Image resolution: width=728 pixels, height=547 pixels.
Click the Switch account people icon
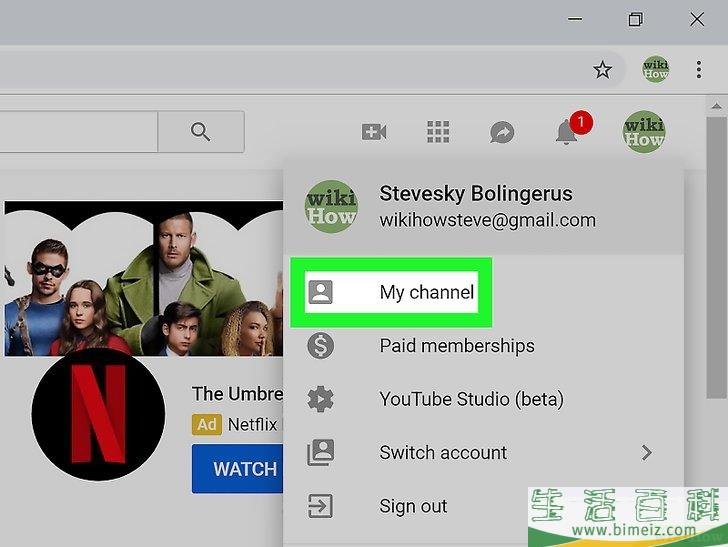pos(320,452)
